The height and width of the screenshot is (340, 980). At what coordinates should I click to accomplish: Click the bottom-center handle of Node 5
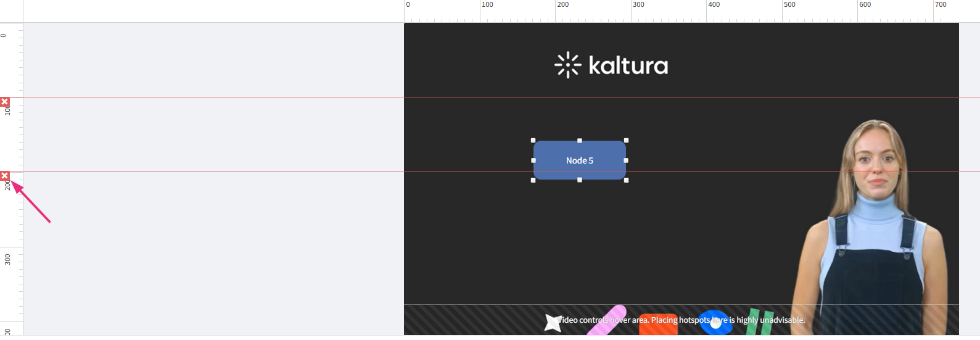580,180
